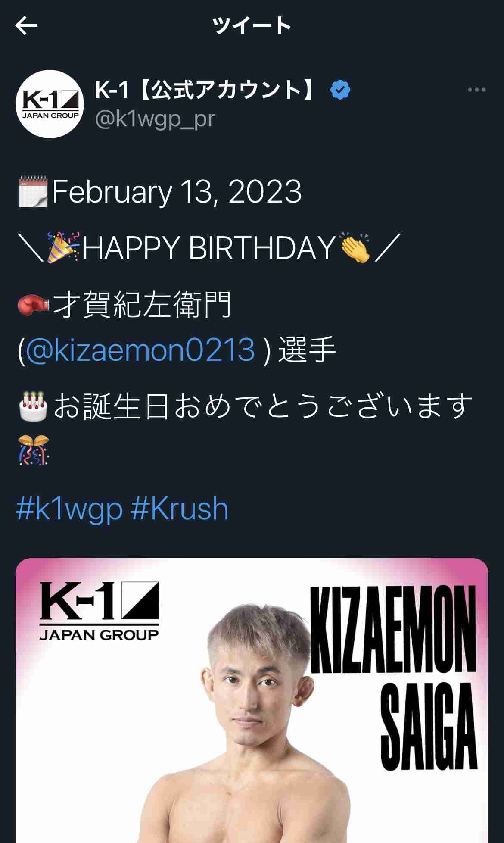Tap the @k1wgp_pr username handle
The width and height of the screenshot is (504, 843).
pos(155,119)
